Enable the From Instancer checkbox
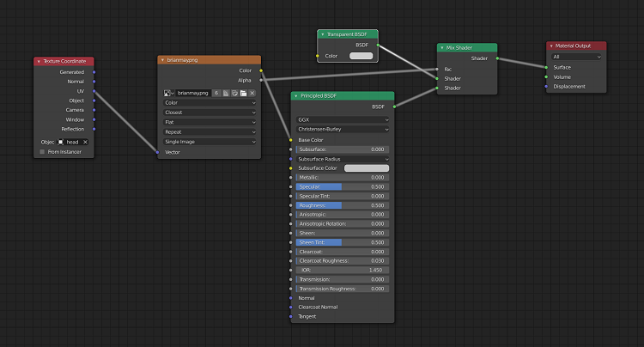Screen dimensions: 644x347 41,152
